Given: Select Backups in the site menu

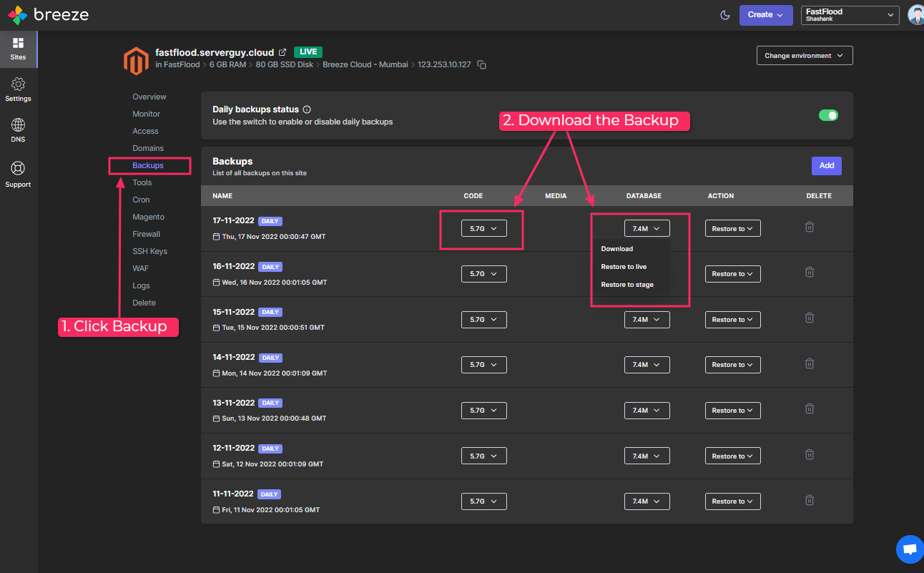Looking at the screenshot, I should [148, 165].
